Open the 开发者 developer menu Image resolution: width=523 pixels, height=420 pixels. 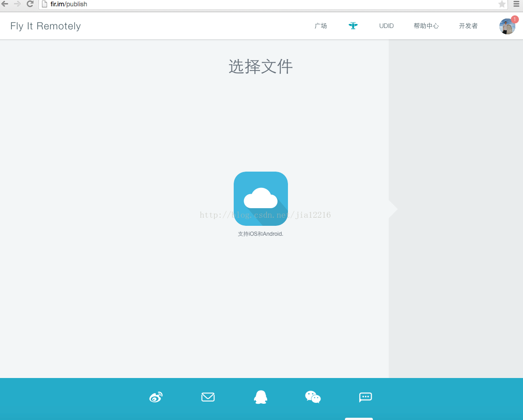(x=468, y=26)
